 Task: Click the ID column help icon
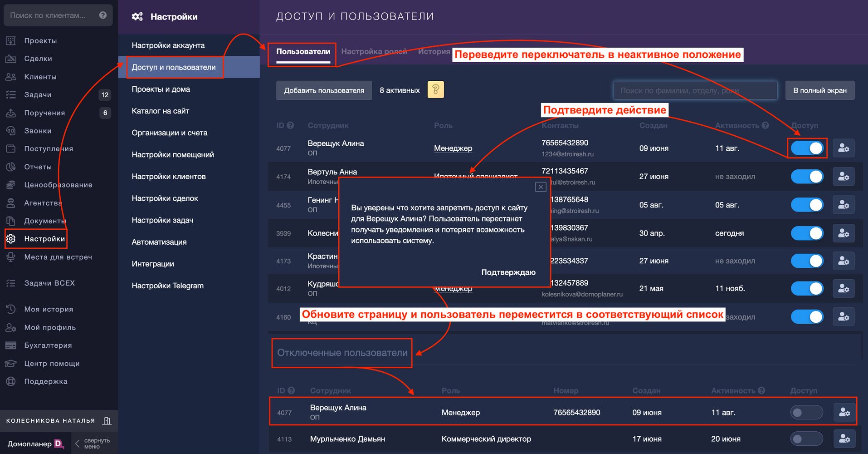[x=290, y=125]
